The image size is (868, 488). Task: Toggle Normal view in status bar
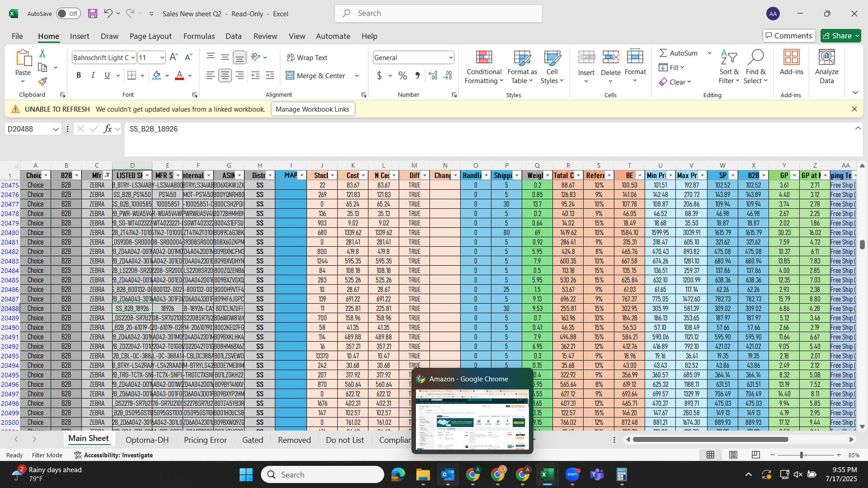(x=711, y=455)
